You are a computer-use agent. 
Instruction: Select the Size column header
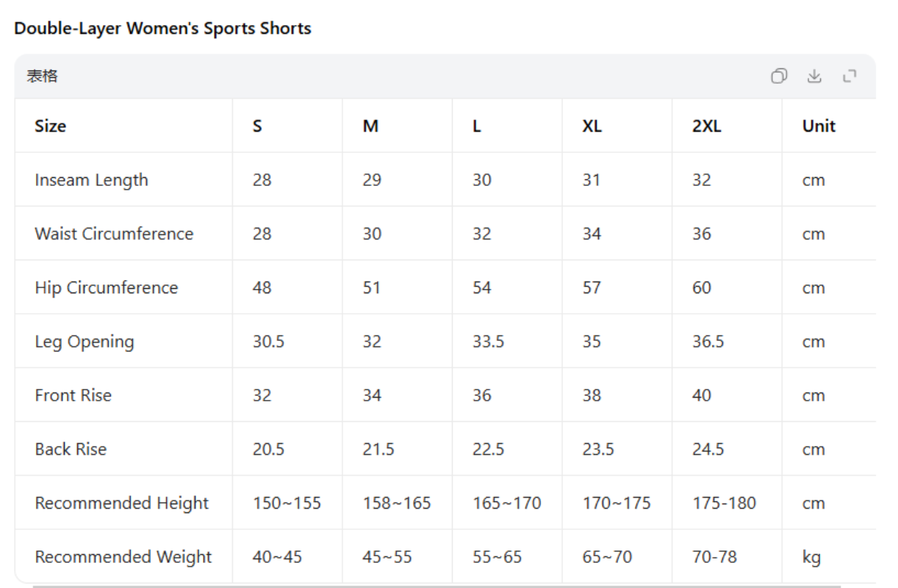pyautogui.click(x=46, y=126)
